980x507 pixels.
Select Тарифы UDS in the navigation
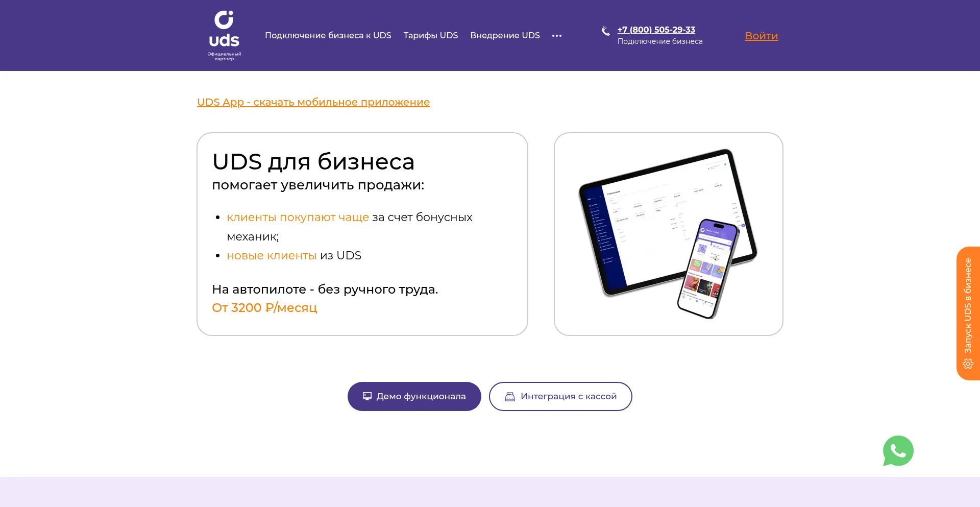point(430,35)
